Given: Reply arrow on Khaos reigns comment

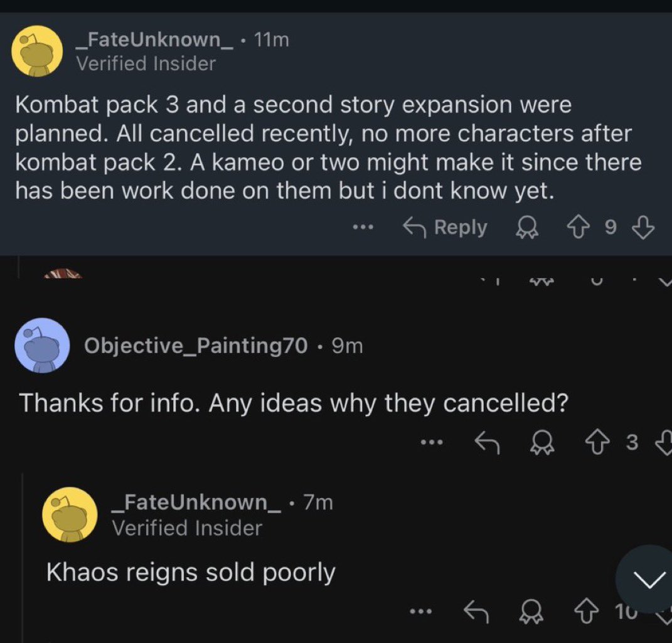Looking at the screenshot, I should (477, 611).
